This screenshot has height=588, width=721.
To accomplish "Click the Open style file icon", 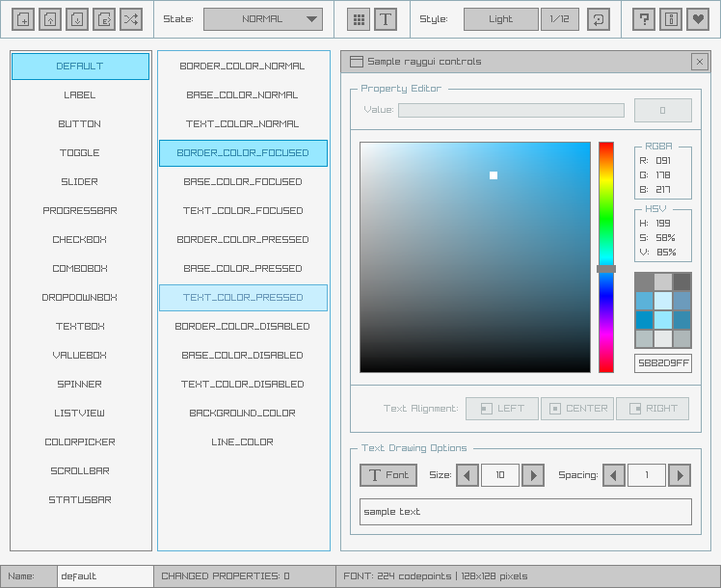I will click(50, 19).
